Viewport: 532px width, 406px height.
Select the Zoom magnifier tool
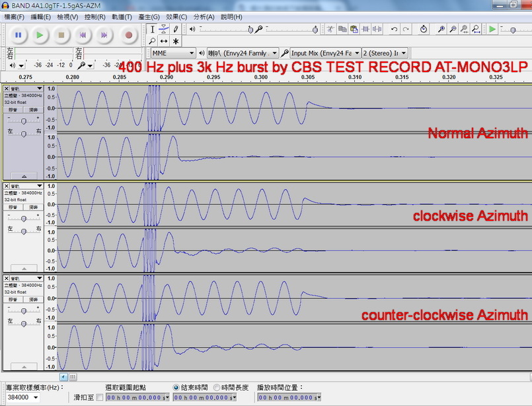tap(153, 41)
